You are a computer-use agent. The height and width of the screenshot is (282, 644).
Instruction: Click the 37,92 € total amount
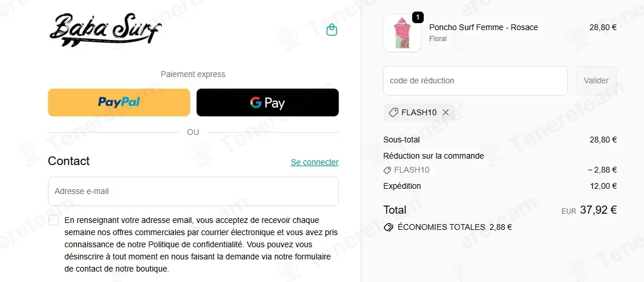pos(598,210)
